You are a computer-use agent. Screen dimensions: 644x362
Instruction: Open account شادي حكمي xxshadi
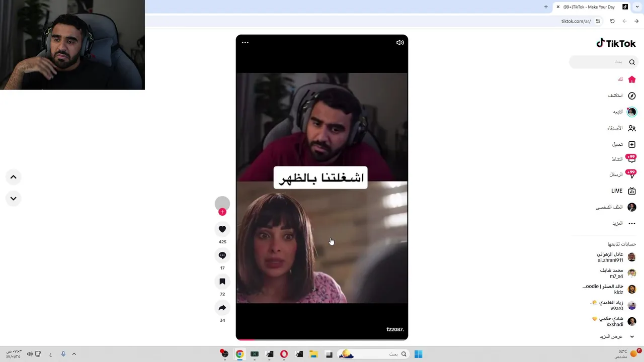point(614,321)
